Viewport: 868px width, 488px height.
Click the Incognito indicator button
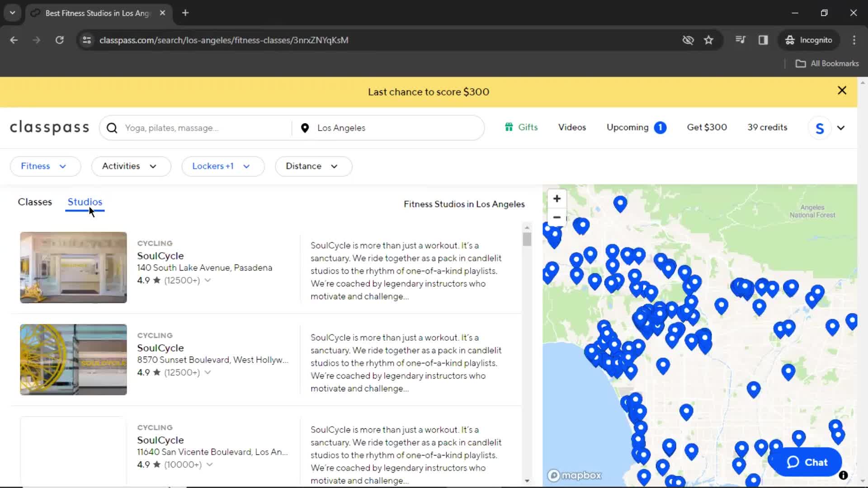tap(809, 40)
